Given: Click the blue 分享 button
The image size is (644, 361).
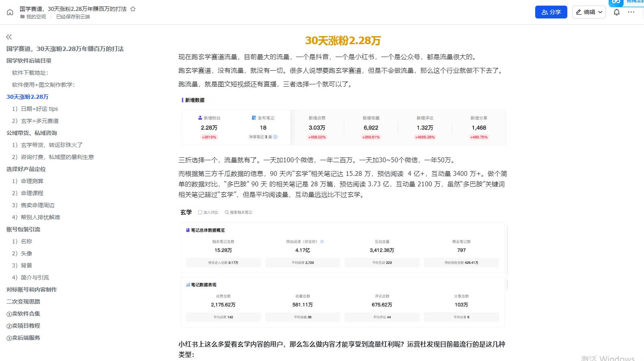Looking at the screenshot, I should click(551, 12).
